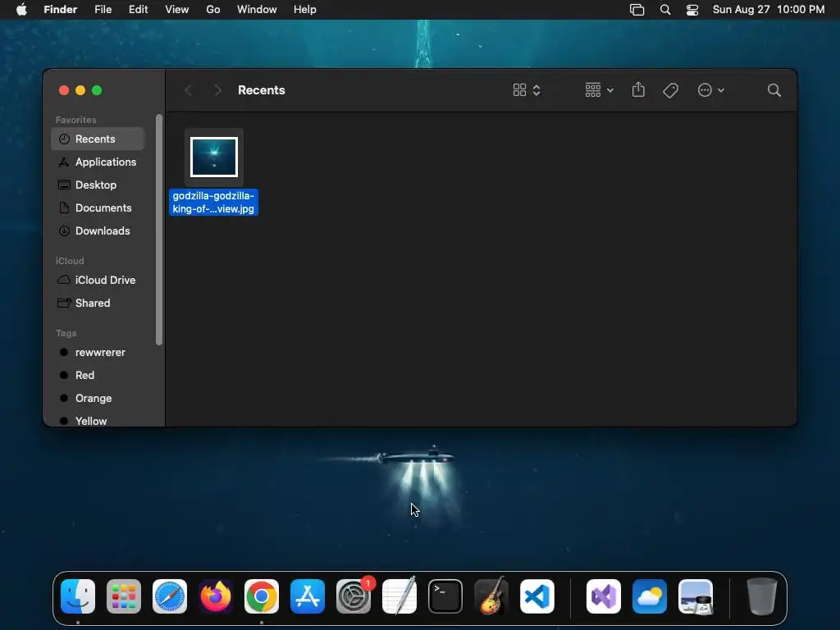
Task: Open the Go menu
Action: [213, 10]
